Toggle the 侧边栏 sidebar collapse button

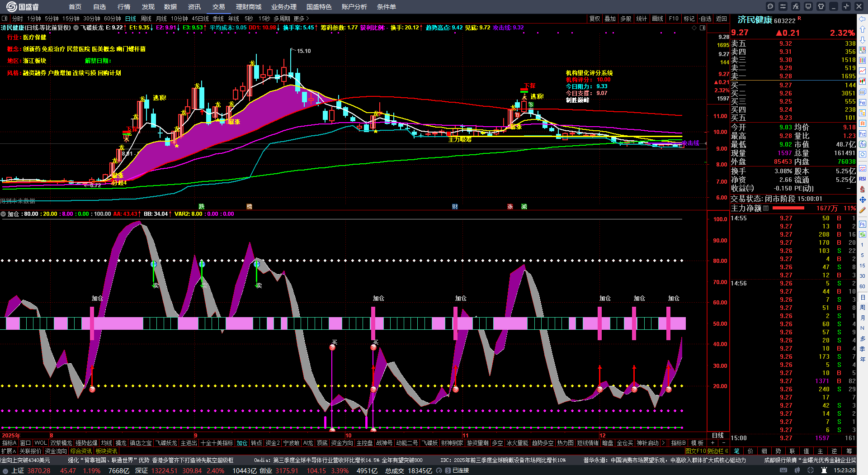coord(718,451)
